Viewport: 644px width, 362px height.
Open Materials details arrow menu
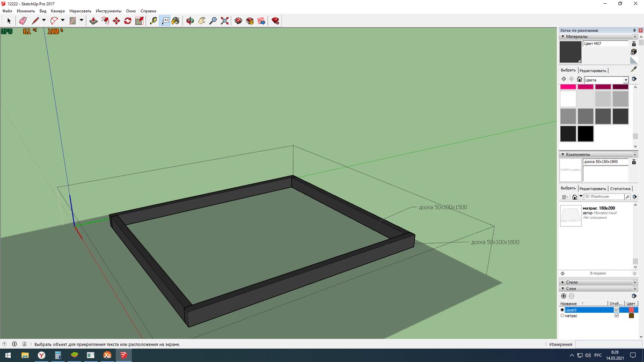pyautogui.click(x=634, y=79)
